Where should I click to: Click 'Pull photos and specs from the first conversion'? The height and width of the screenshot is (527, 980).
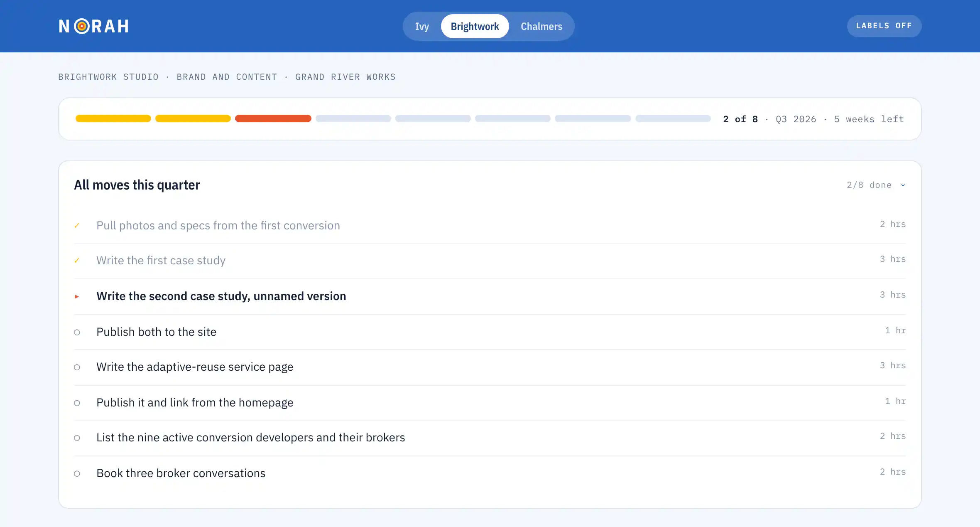coord(218,225)
